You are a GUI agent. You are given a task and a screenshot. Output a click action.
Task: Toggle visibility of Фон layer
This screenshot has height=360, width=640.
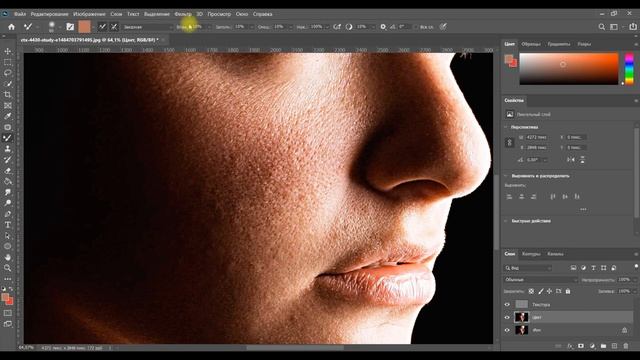pos(507,330)
